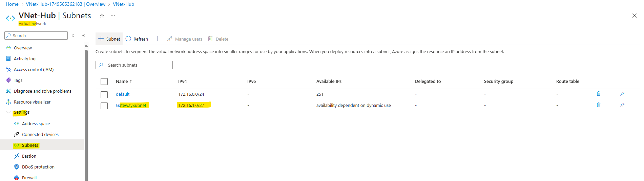Open the ellipsis more options menu
The height and width of the screenshot is (181, 644).
tap(113, 16)
